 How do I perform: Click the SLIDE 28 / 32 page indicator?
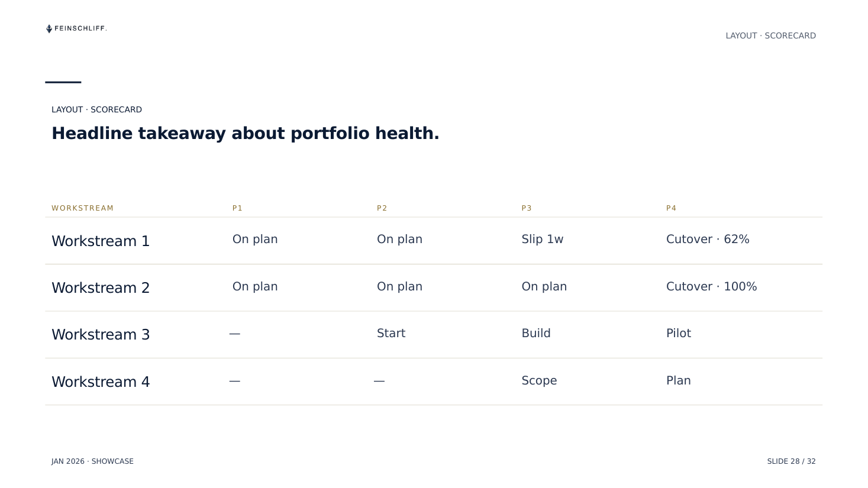791,461
